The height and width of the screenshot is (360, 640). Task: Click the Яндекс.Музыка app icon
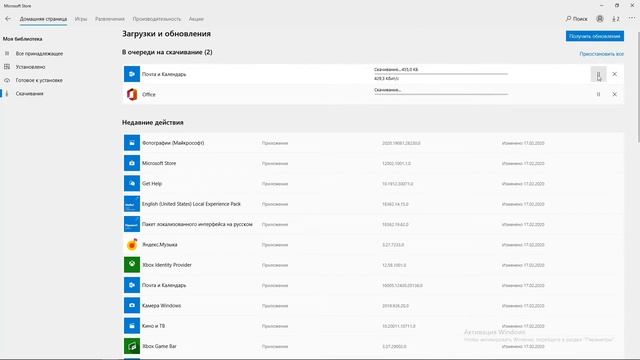click(x=132, y=244)
